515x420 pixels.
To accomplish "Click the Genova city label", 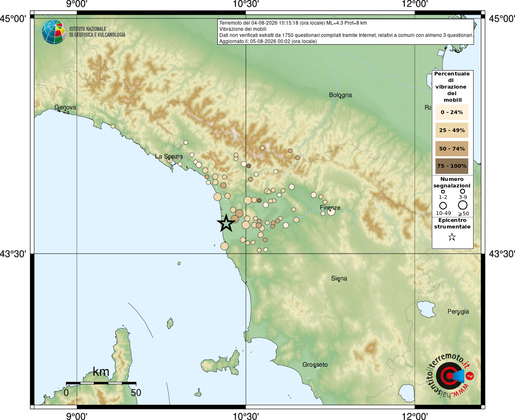I will (65, 107).
